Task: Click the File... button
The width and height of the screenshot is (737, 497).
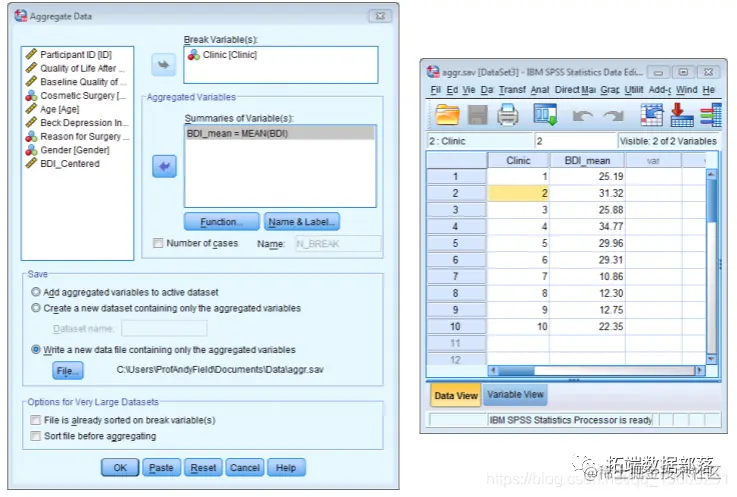Action: tap(68, 371)
